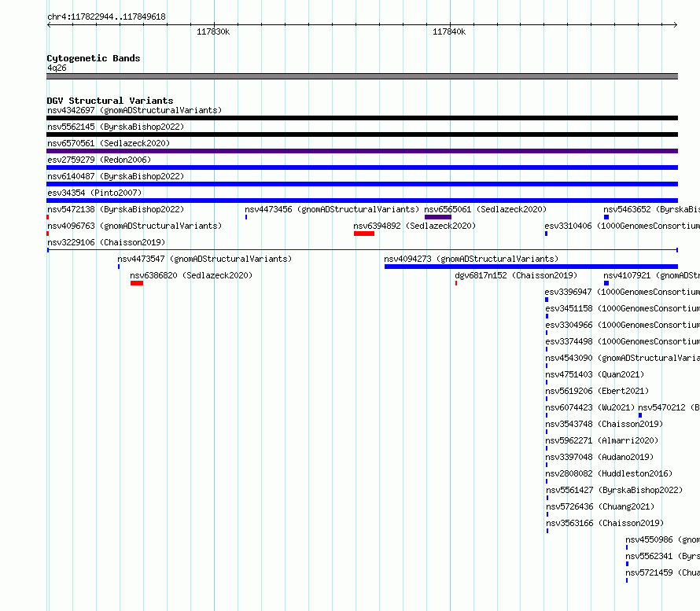Click nsv6386820 Sedlazeck2020 label
Screen dimensions: 700x611
click(x=191, y=275)
